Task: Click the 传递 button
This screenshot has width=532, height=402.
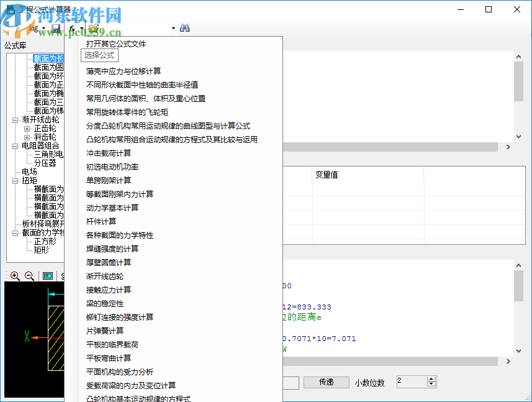Action: tap(327, 382)
